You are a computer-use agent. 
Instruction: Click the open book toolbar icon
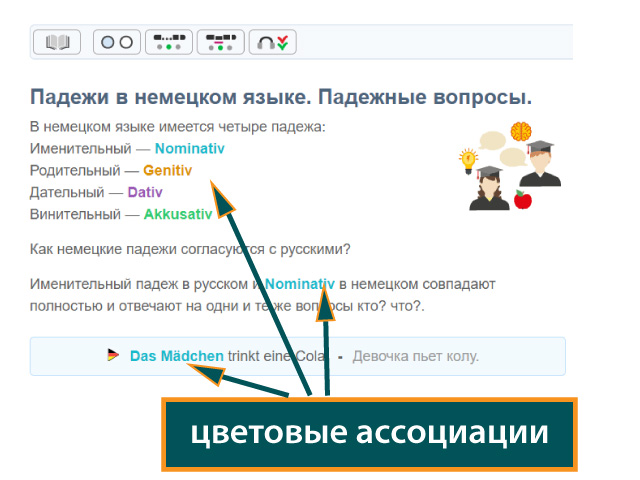(x=57, y=42)
